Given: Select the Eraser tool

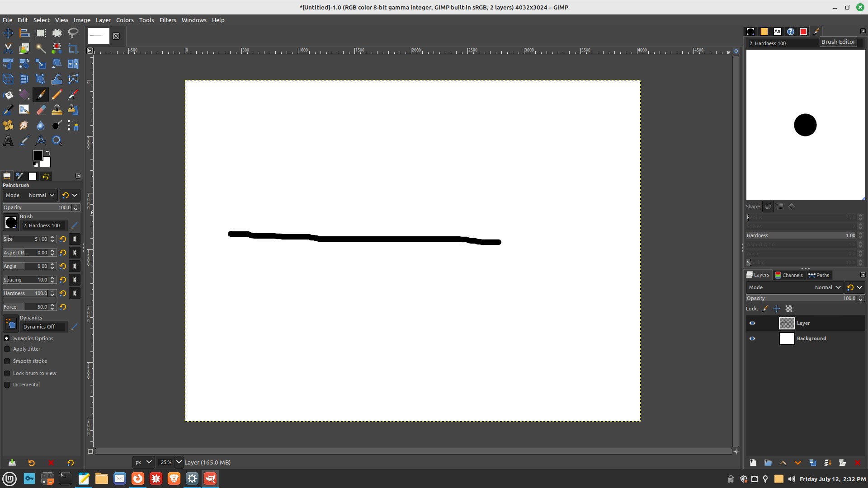Looking at the screenshot, I should point(41,110).
